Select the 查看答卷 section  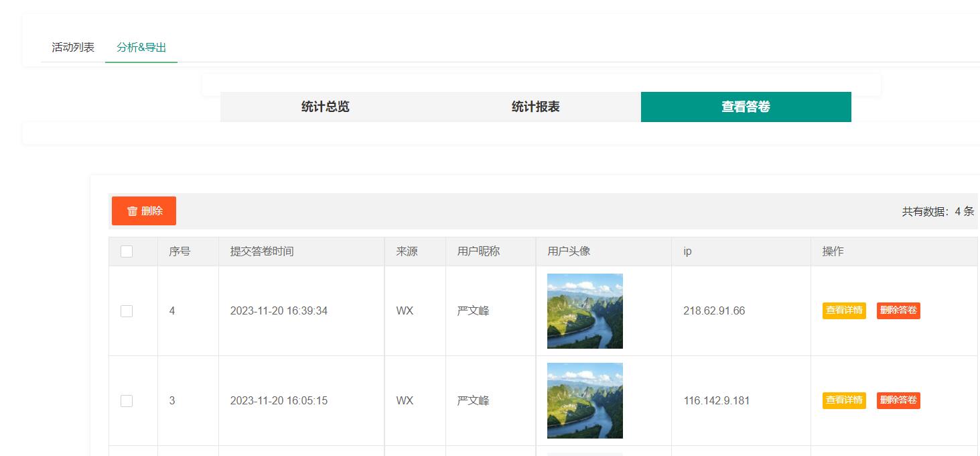pyautogui.click(x=746, y=107)
